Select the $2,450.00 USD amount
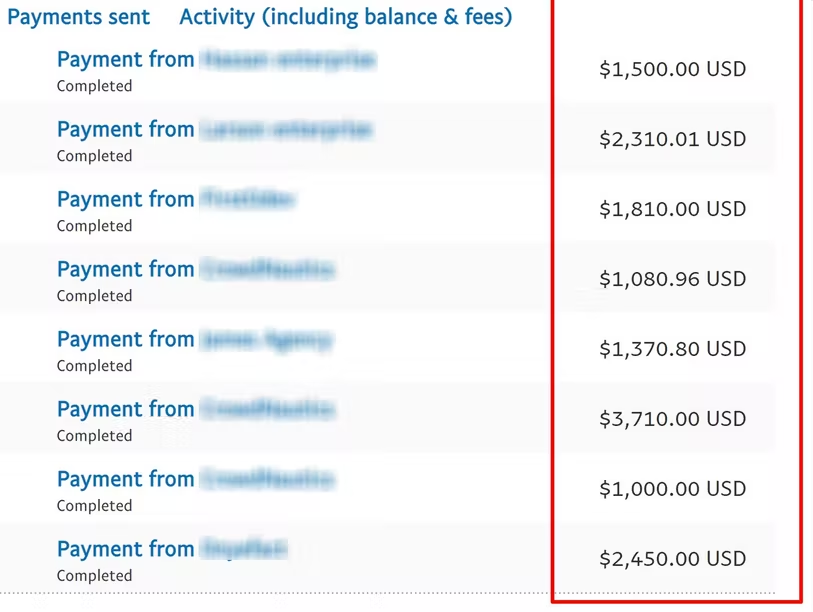813x612 pixels. tap(672, 559)
